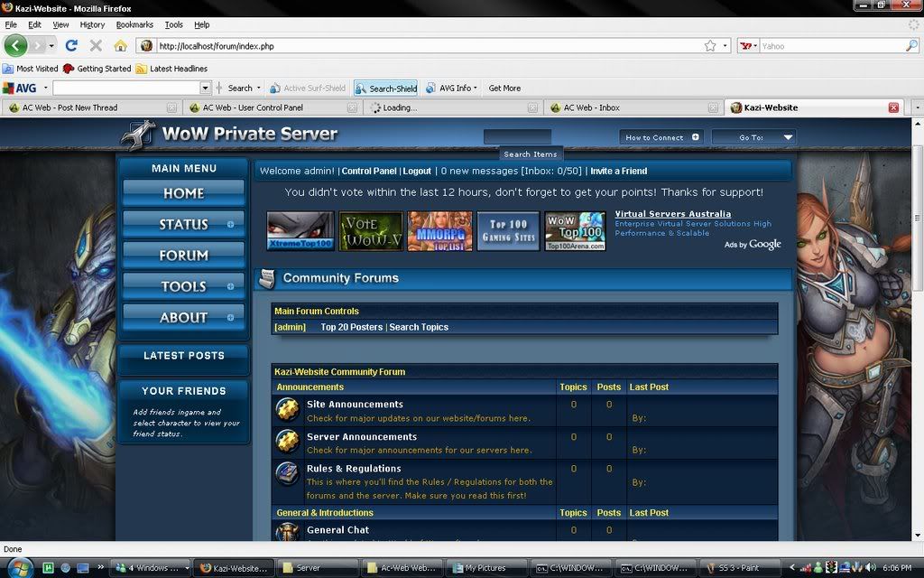The height and width of the screenshot is (578, 924).
Task: Open the Top 100 Gaming Sites banner
Action: [x=509, y=231]
